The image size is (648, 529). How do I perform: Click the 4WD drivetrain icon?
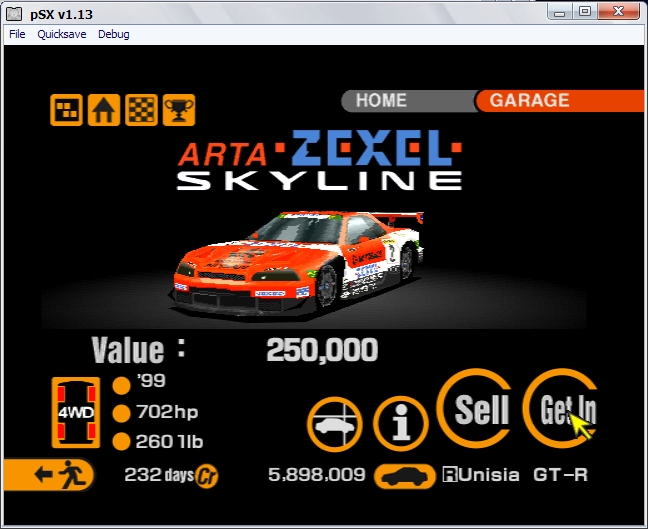pos(76,412)
